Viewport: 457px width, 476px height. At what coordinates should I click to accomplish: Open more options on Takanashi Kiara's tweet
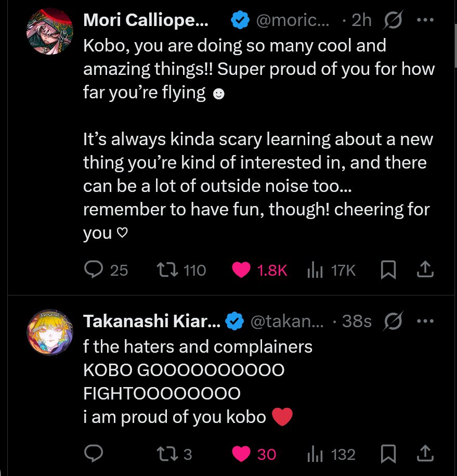(x=425, y=322)
